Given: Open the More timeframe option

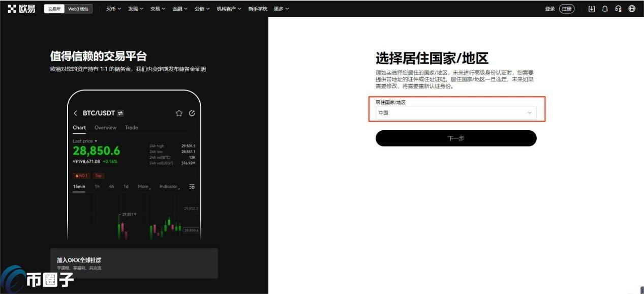Looking at the screenshot, I should (x=144, y=187).
